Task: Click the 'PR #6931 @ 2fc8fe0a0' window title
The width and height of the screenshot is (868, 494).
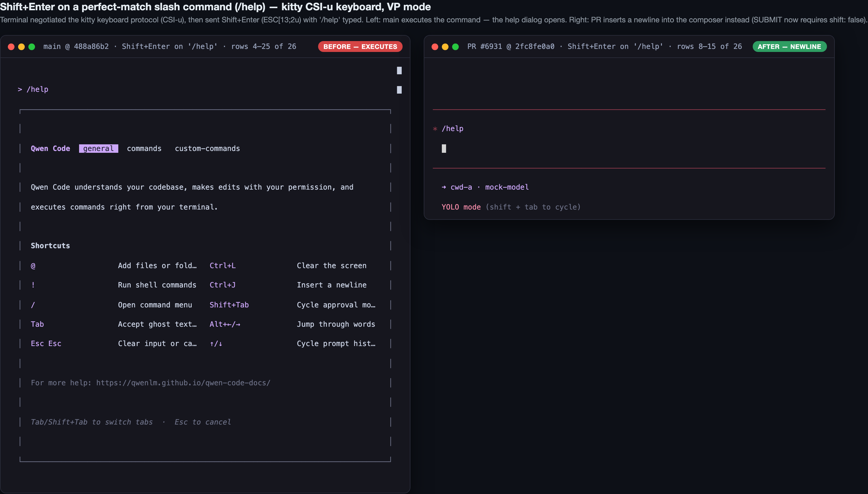Action: [x=511, y=47]
